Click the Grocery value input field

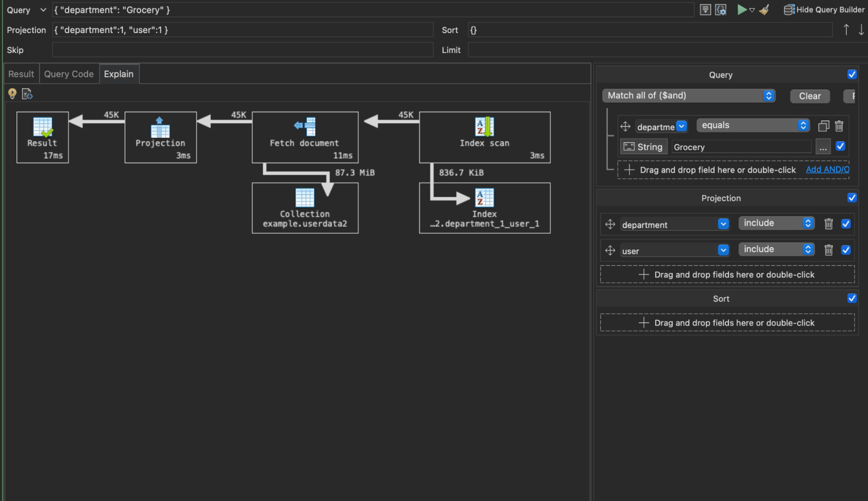741,147
